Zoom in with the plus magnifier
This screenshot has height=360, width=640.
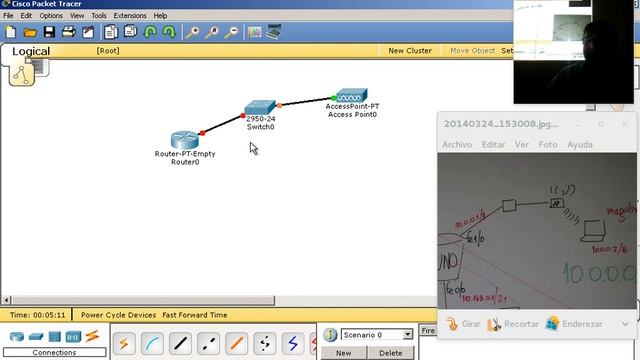pos(192,32)
